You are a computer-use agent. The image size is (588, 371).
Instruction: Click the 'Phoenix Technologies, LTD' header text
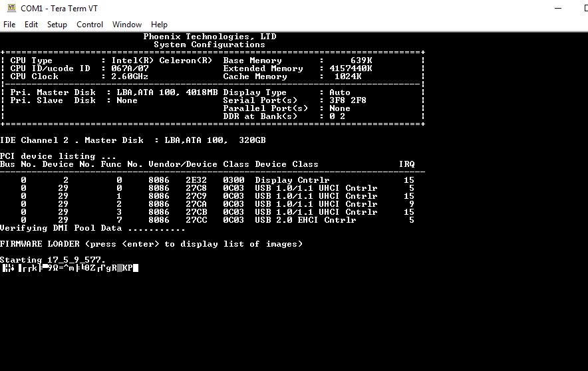pos(210,37)
